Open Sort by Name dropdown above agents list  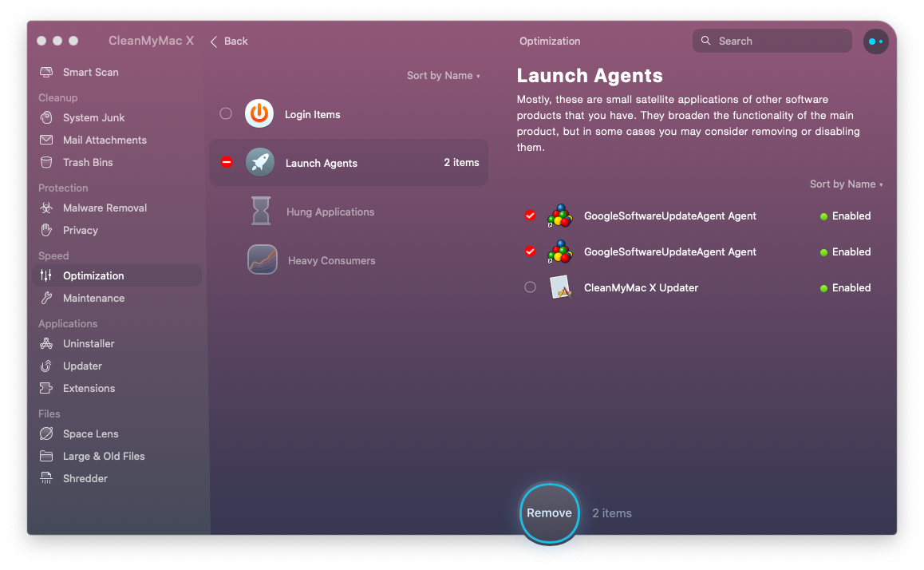pos(847,184)
